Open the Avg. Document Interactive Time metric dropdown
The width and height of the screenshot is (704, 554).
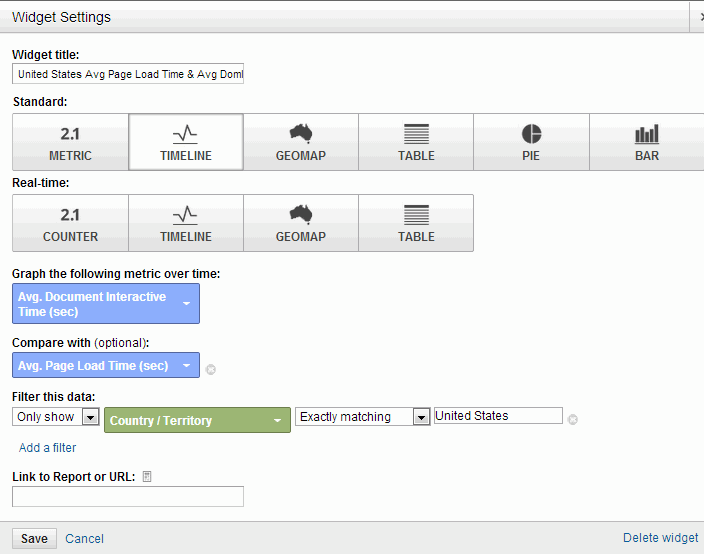point(106,303)
